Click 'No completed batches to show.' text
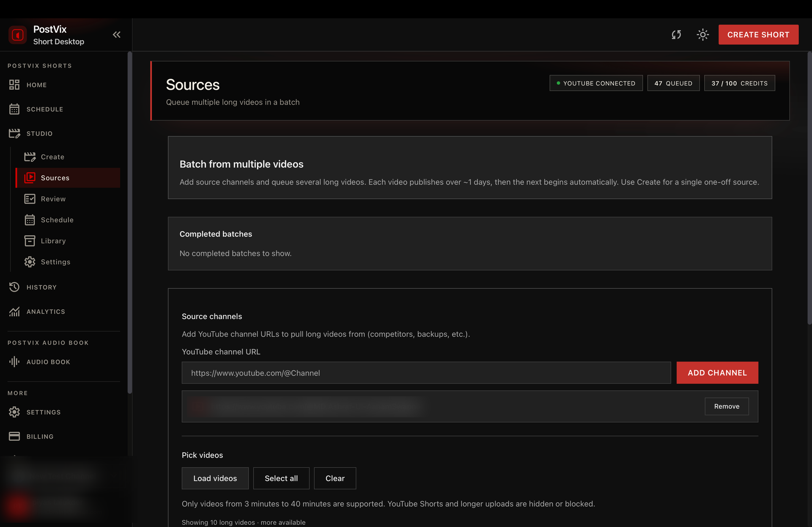The height and width of the screenshot is (527, 812). pos(236,253)
